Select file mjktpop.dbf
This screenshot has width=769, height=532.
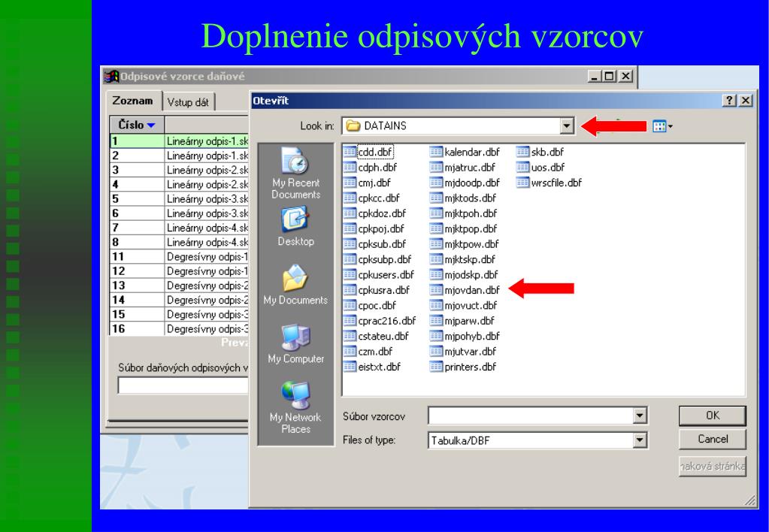464,228
